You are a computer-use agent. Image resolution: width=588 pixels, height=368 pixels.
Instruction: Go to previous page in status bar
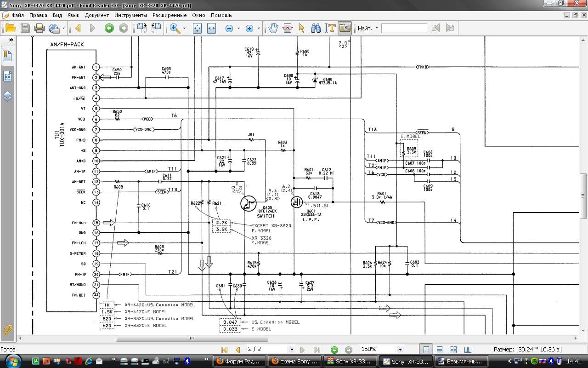tap(237, 350)
